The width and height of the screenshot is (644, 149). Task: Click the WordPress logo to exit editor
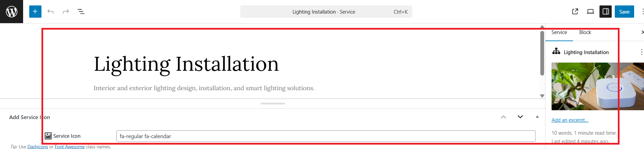tap(12, 12)
